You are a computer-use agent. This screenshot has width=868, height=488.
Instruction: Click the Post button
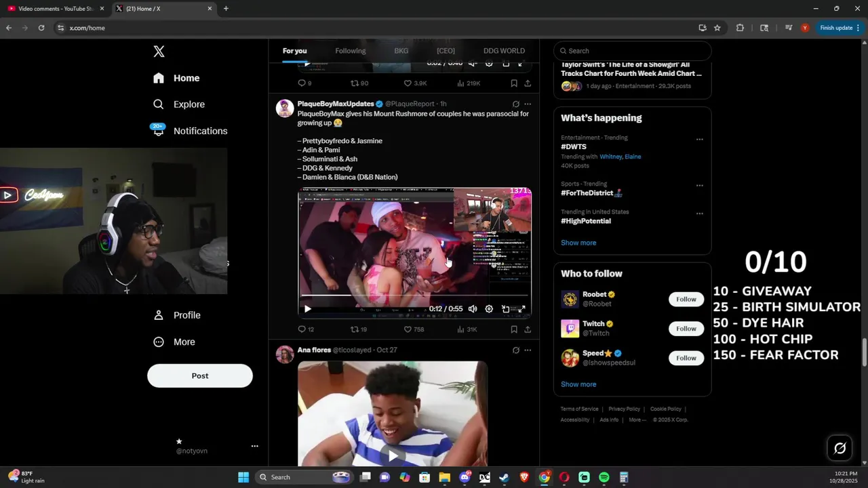(x=200, y=375)
